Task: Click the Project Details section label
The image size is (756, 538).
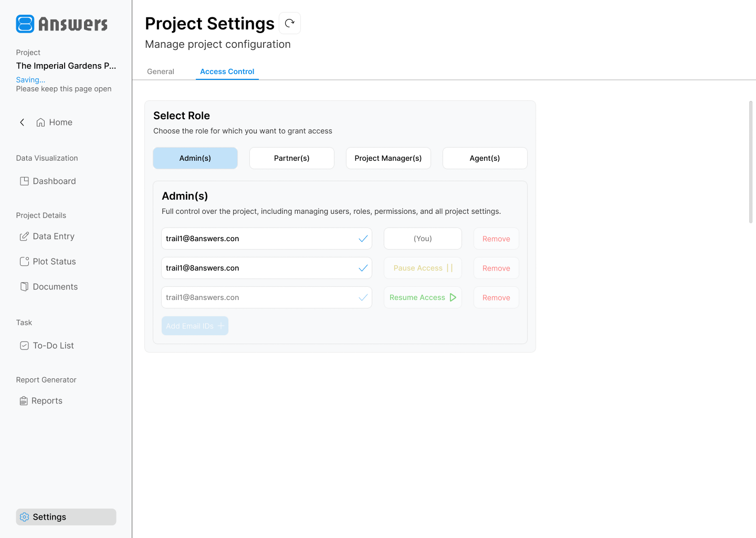Action: 41,215
